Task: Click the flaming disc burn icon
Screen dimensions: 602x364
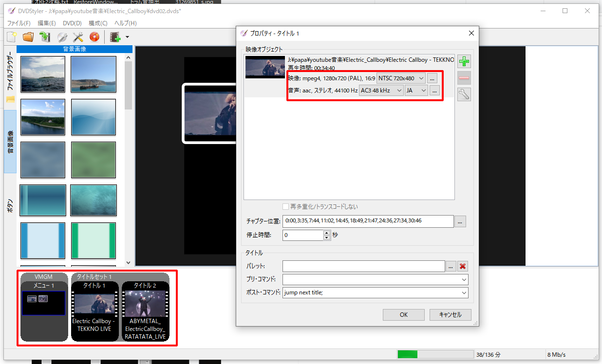Action: coord(94,36)
